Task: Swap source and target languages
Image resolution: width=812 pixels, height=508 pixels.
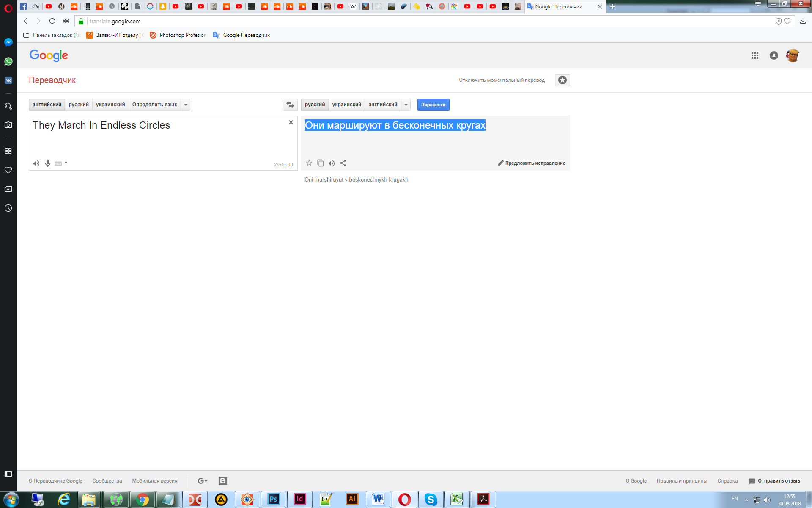Action: pos(290,105)
